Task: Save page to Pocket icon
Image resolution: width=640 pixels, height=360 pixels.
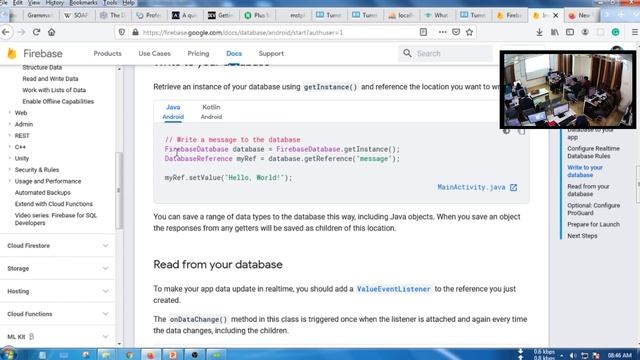Action: point(456,32)
